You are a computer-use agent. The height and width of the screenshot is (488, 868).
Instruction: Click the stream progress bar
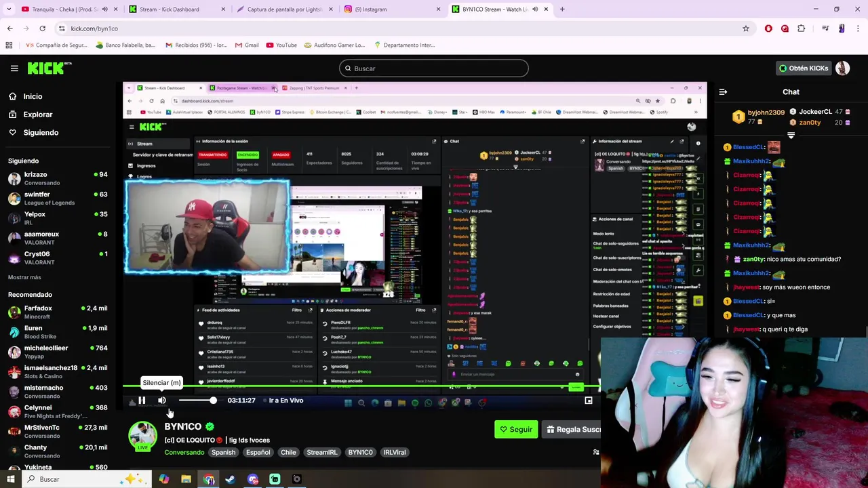(361, 388)
